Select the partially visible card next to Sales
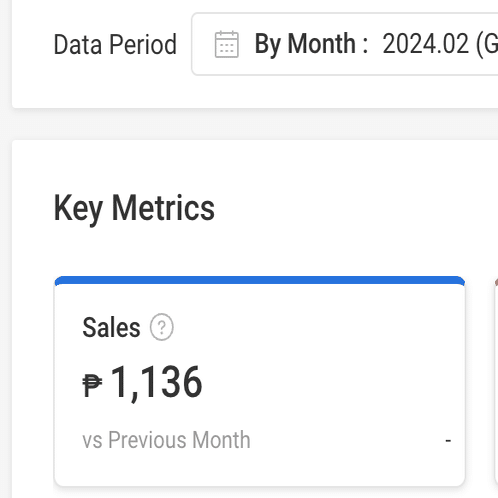The height and width of the screenshot is (498, 498). coord(496,381)
